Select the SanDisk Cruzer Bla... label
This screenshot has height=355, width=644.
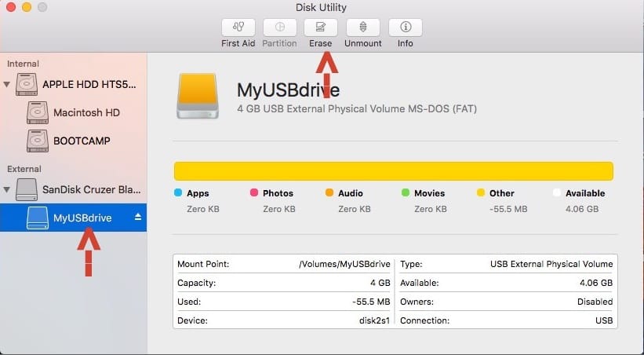[92, 189]
